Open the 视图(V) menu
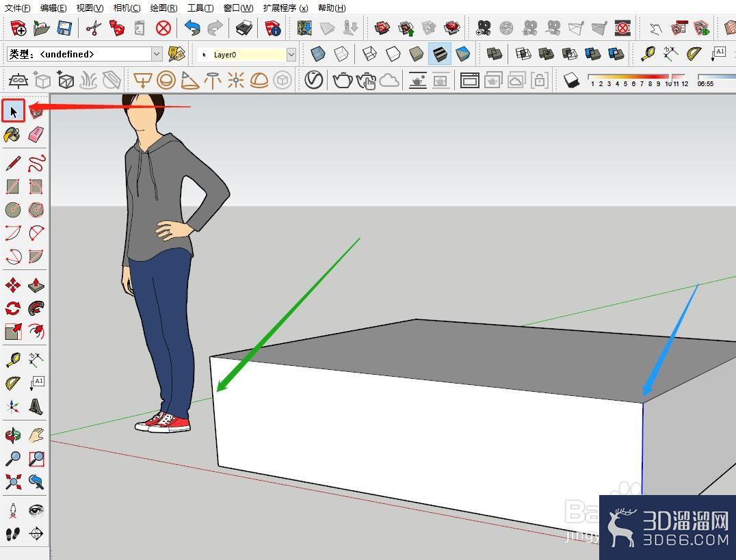The width and height of the screenshot is (736, 560). click(90, 8)
